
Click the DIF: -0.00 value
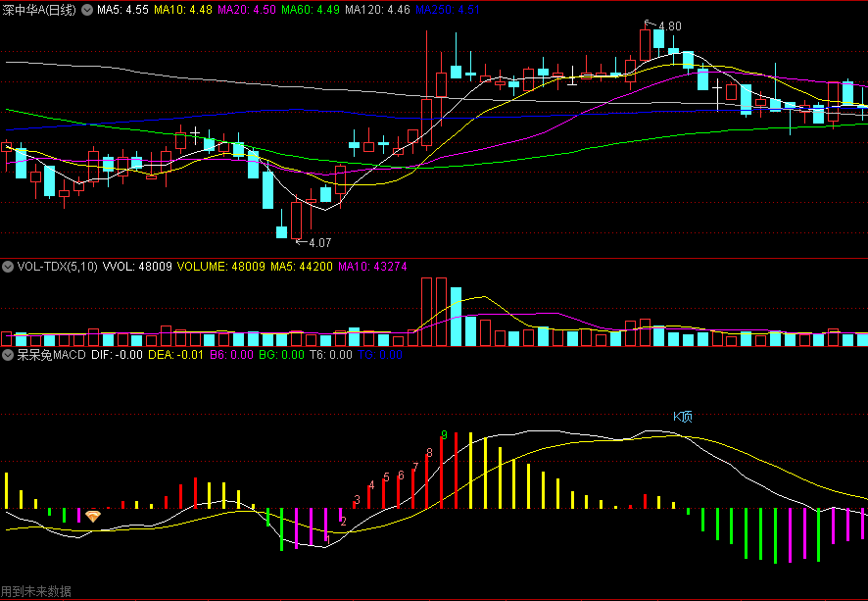pos(117,355)
